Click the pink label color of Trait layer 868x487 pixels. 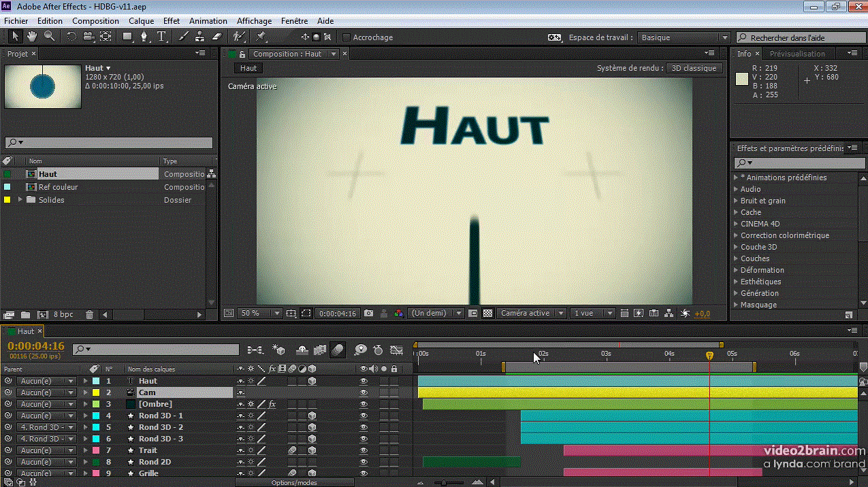(96, 450)
